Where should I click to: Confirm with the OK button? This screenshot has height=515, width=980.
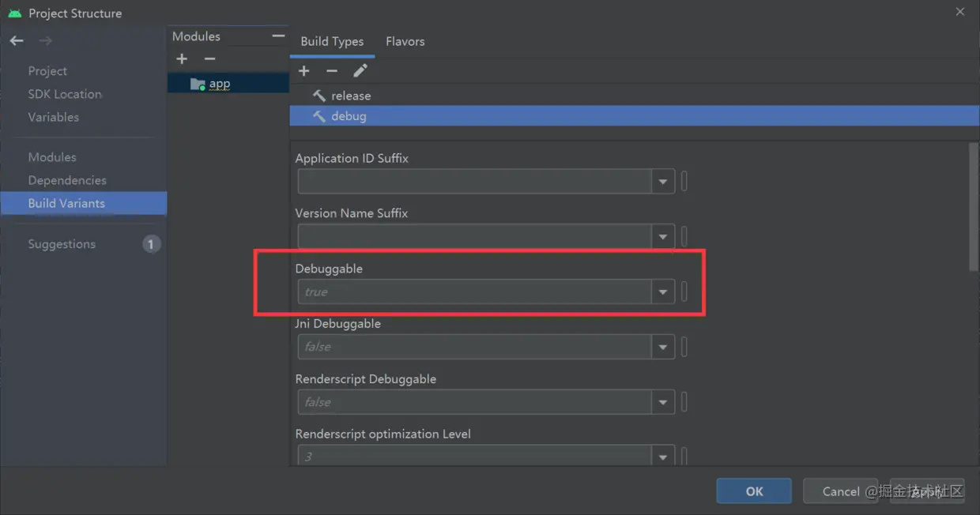[x=754, y=491]
